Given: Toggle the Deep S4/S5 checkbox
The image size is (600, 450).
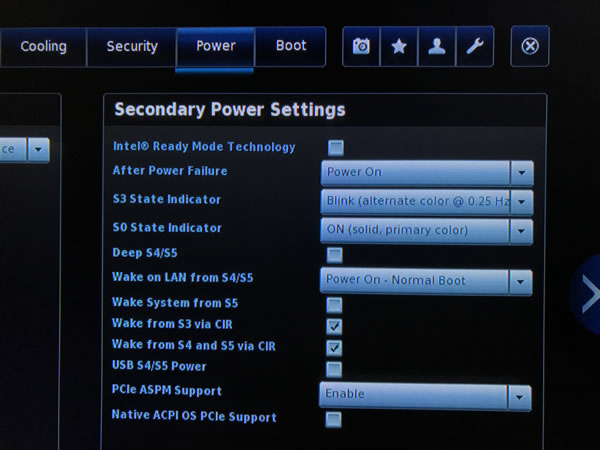Looking at the screenshot, I should tap(334, 255).
